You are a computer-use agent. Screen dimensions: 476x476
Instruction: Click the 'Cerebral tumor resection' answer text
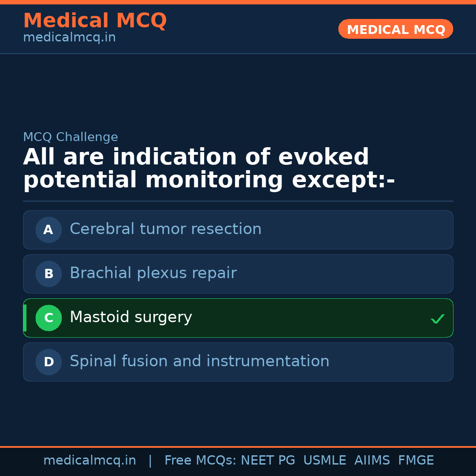[x=165, y=229]
